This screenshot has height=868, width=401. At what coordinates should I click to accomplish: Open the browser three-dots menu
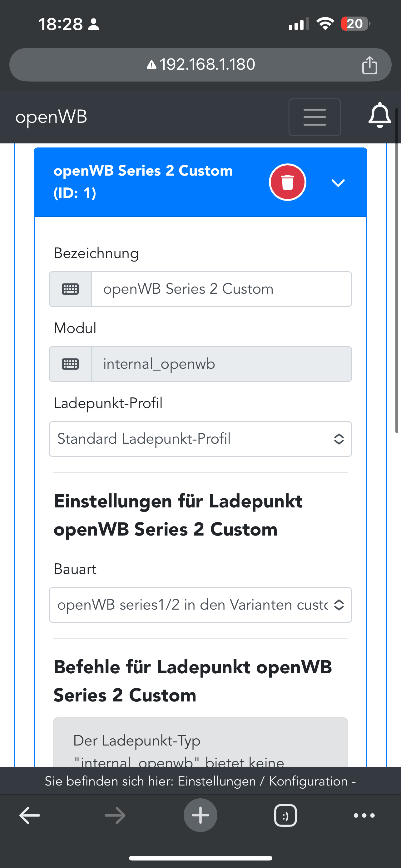coord(364,816)
